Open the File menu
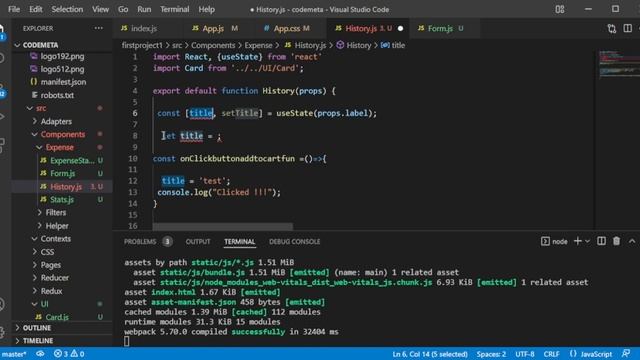 pyautogui.click(x=14, y=9)
